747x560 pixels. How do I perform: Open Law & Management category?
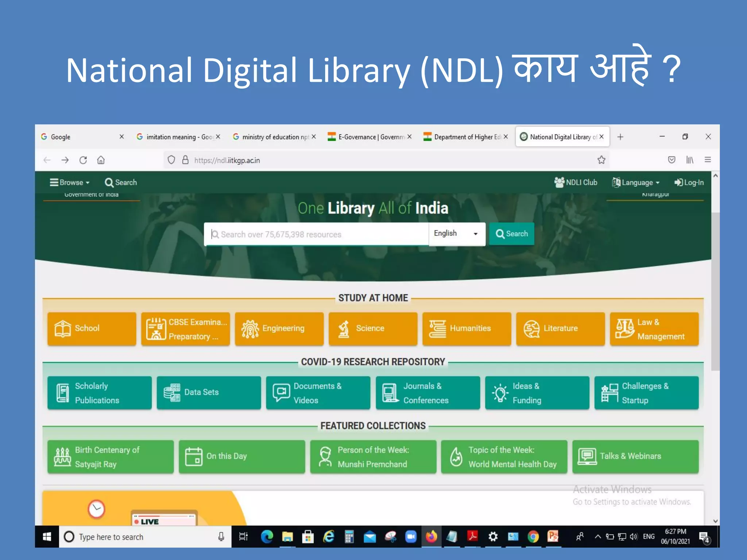(654, 328)
